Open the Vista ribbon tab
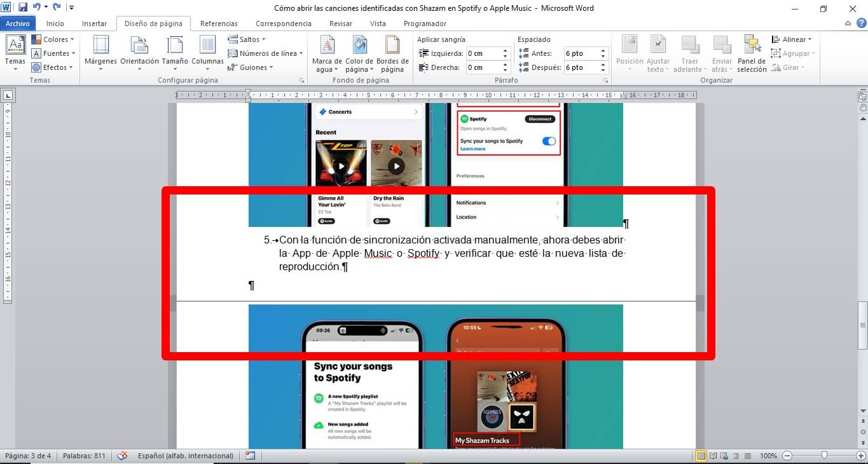This screenshot has width=868, height=464. [378, 24]
